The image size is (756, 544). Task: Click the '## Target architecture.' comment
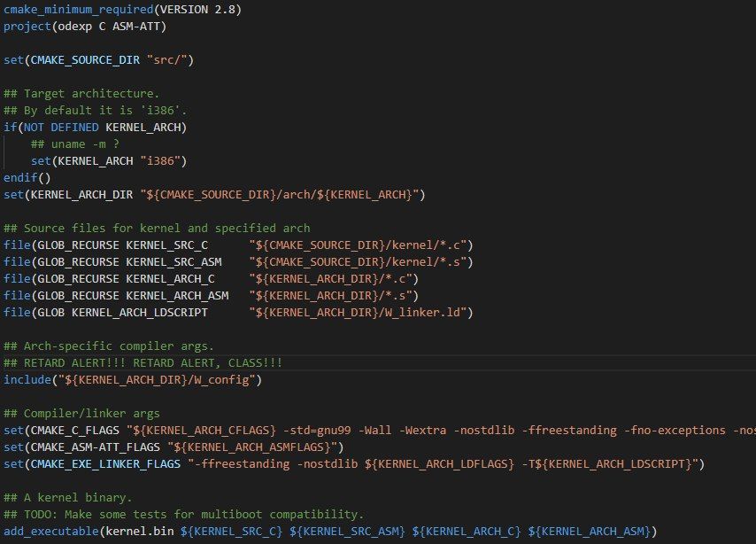[x=81, y=94]
